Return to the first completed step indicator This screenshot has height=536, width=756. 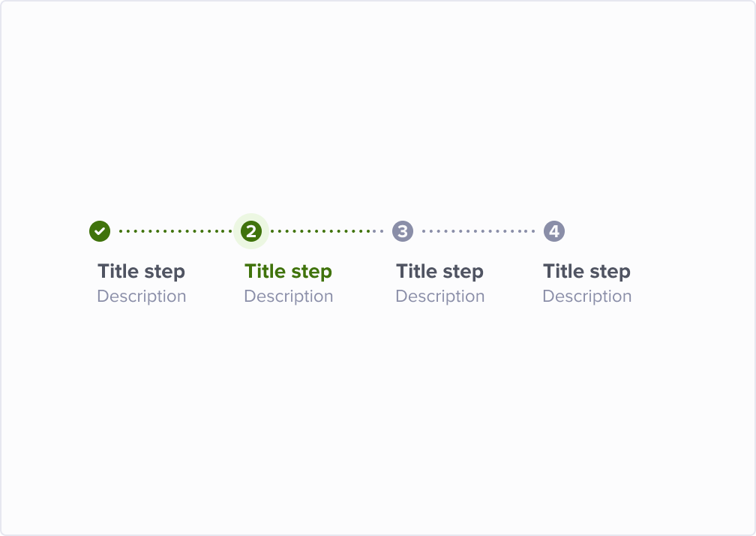tap(100, 231)
